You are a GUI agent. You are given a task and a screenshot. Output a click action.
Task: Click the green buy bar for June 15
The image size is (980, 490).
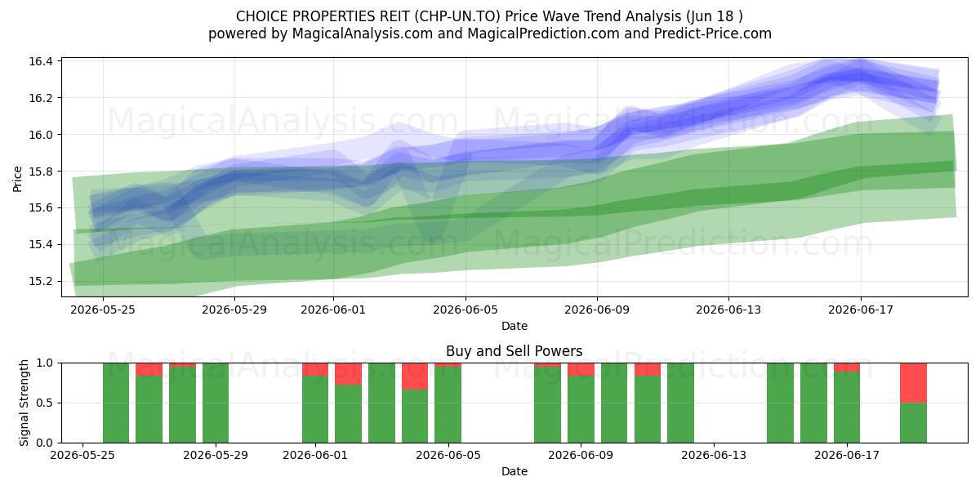(x=780, y=403)
